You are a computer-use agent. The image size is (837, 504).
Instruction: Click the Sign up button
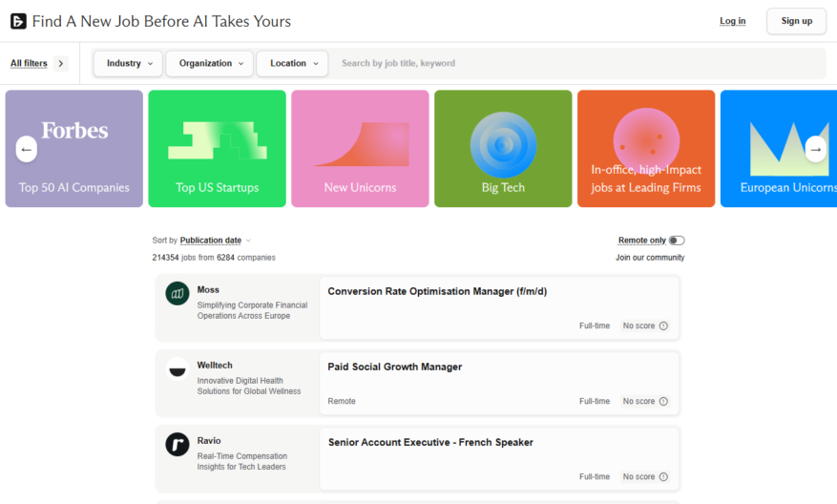796,21
